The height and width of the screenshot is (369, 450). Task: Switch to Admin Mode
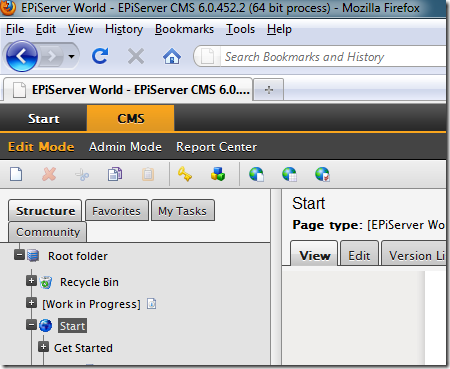pos(125,147)
